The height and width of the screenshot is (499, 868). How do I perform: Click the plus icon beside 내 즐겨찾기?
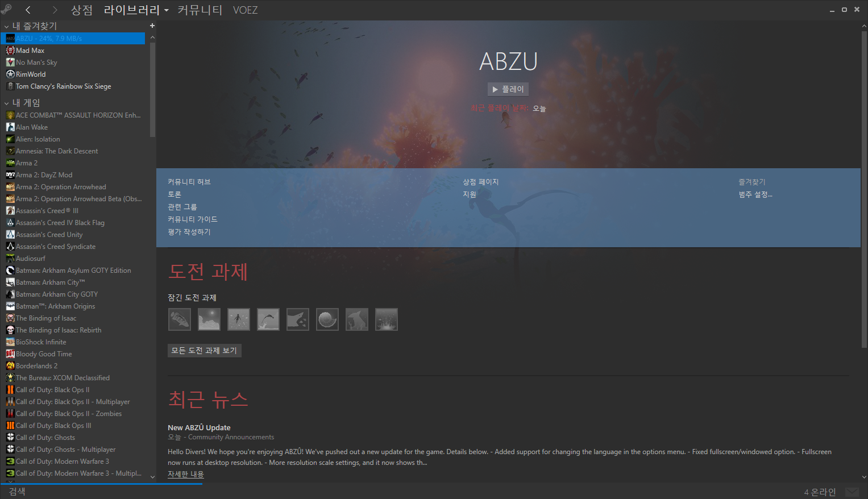coord(152,26)
